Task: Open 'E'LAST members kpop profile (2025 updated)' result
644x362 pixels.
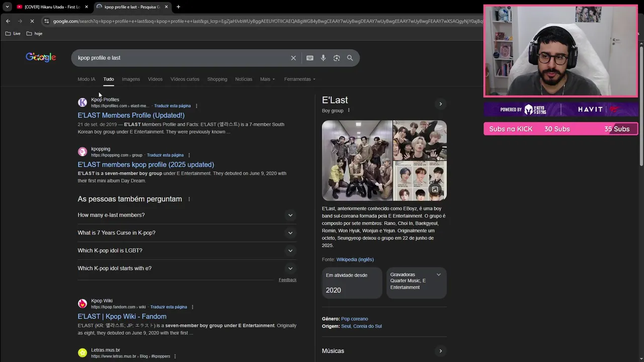Action: [x=146, y=164]
